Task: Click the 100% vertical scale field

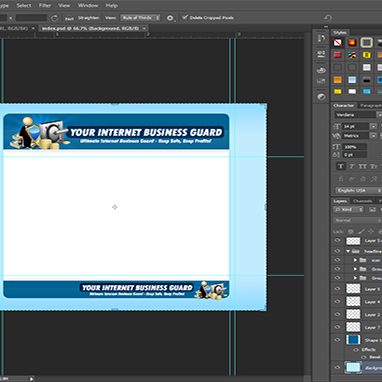Action: pyautogui.click(x=354, y=147)
